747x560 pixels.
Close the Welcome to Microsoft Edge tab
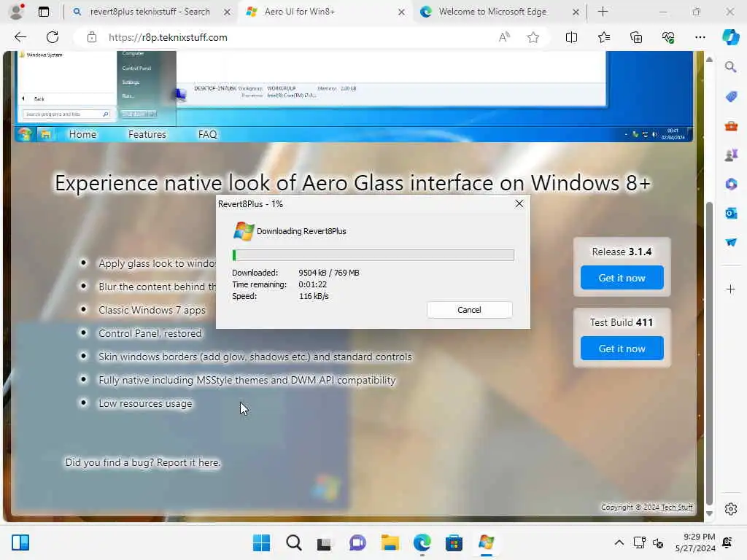pyautogui.click(x=576, y=12)
